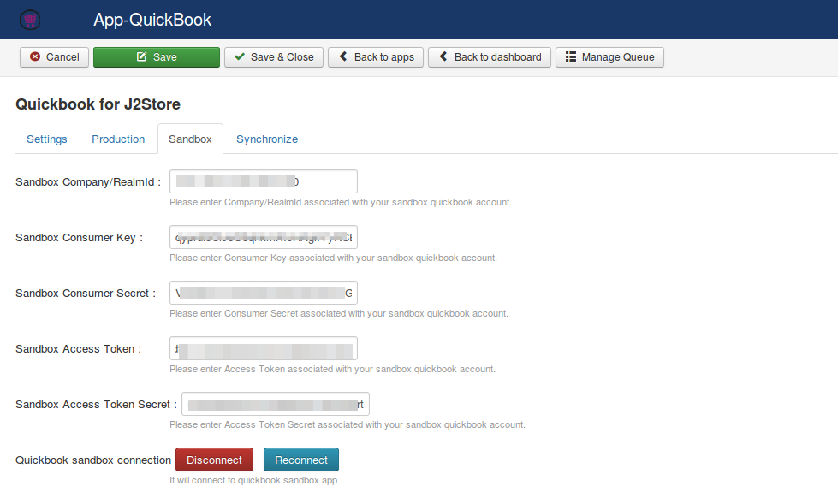
Task: Click the J2Store cart logo icon
Action: click(x=30, y=20)
